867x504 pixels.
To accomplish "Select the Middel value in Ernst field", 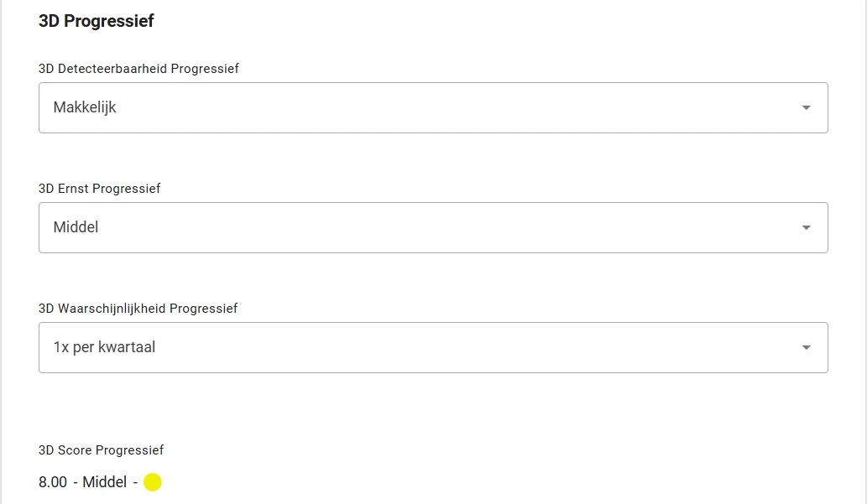I will 76,227.
